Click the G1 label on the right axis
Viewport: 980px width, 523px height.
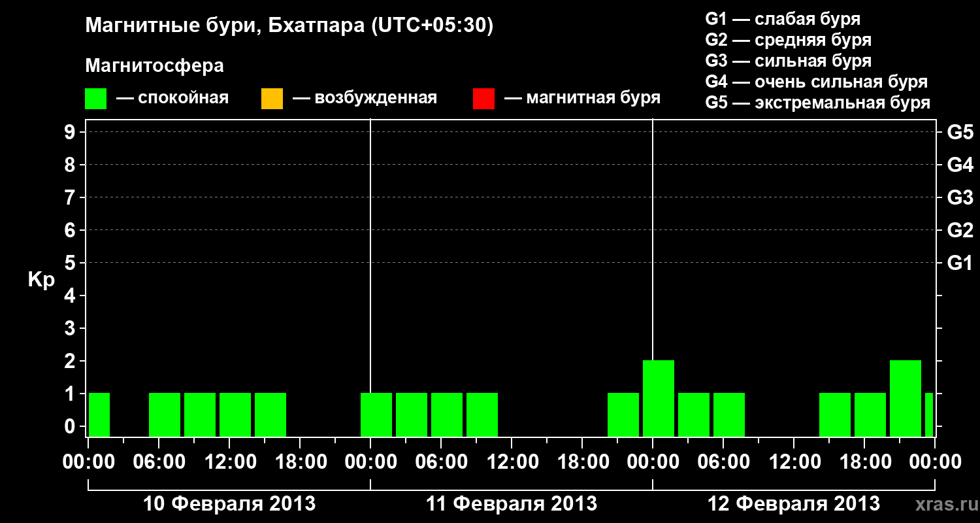coord(960,263)
